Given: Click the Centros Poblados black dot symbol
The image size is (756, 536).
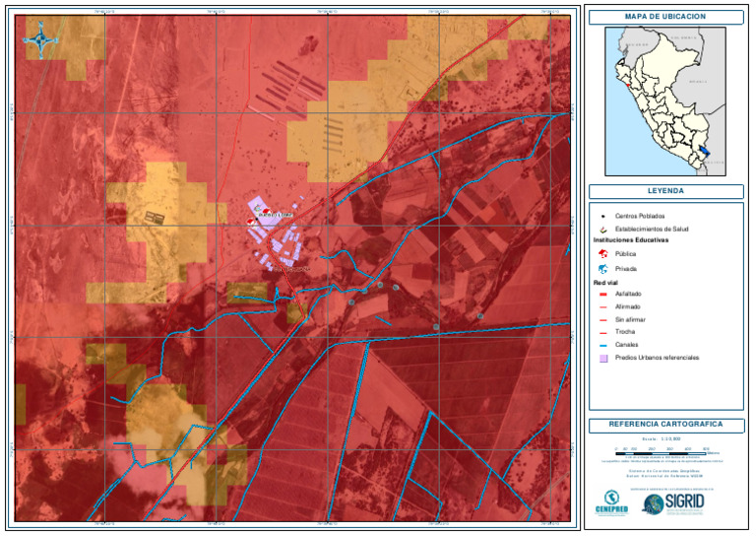Looking at the screenshot, I should point(603,216).
